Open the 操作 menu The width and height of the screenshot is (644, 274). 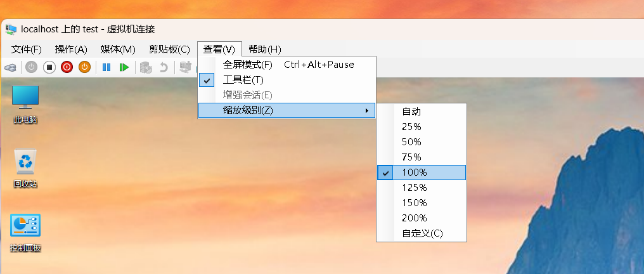pyautogui.click(x=71, y=49)
